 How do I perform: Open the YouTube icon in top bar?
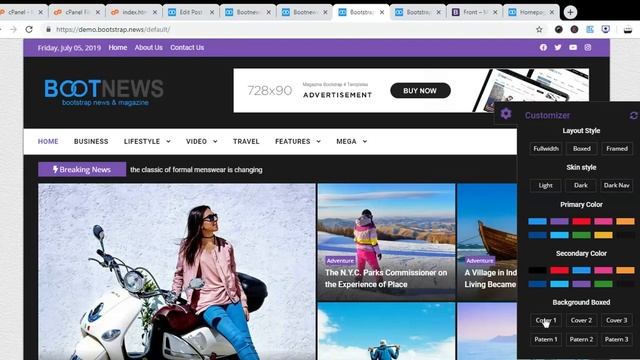[x=573, y=47]
